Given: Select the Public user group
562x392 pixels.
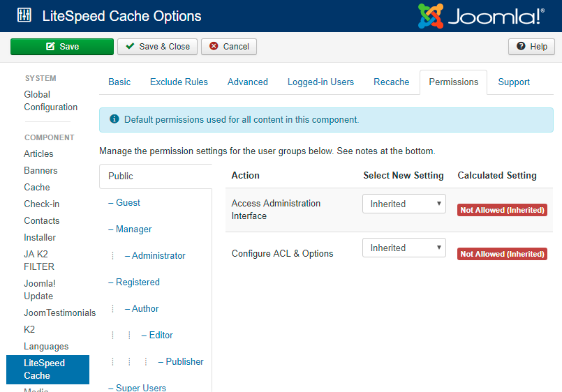Looking at the screenshot, I should 156,176.
